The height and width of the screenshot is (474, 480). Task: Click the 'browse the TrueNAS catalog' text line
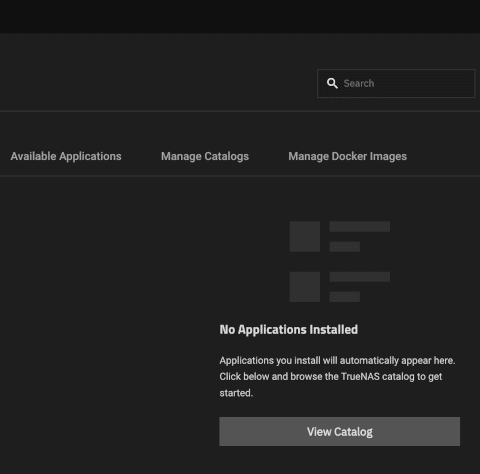(331, 377)
